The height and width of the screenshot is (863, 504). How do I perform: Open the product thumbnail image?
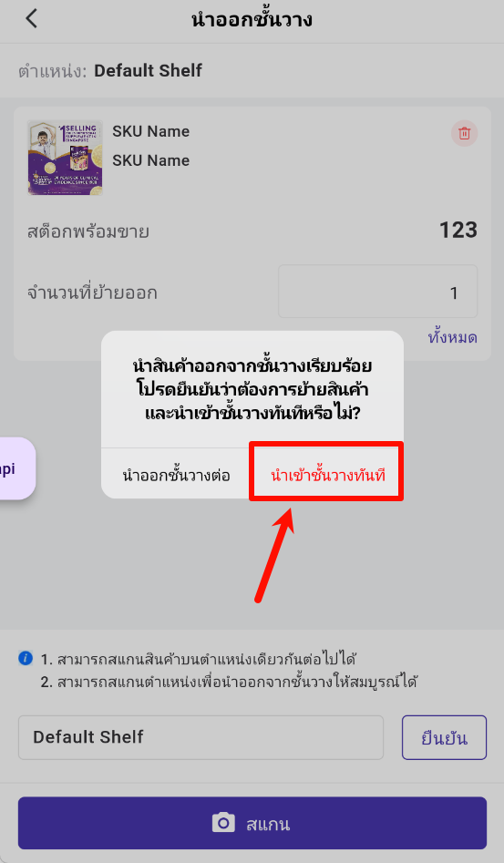point(65,158)
